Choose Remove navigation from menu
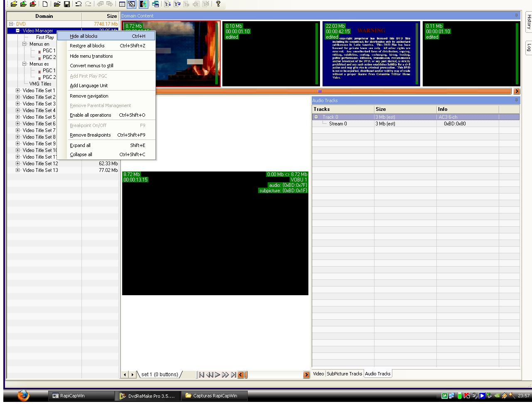Image resolution: width=532 pixels, height=404 pixels. [106, 96]
